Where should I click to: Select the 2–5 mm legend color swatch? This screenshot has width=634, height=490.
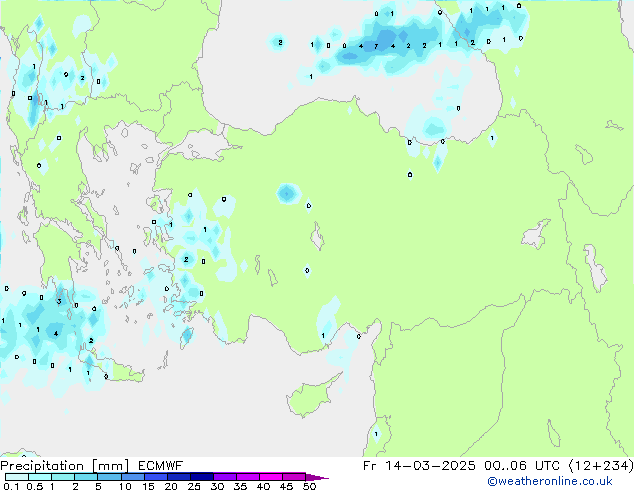[86, 477]
